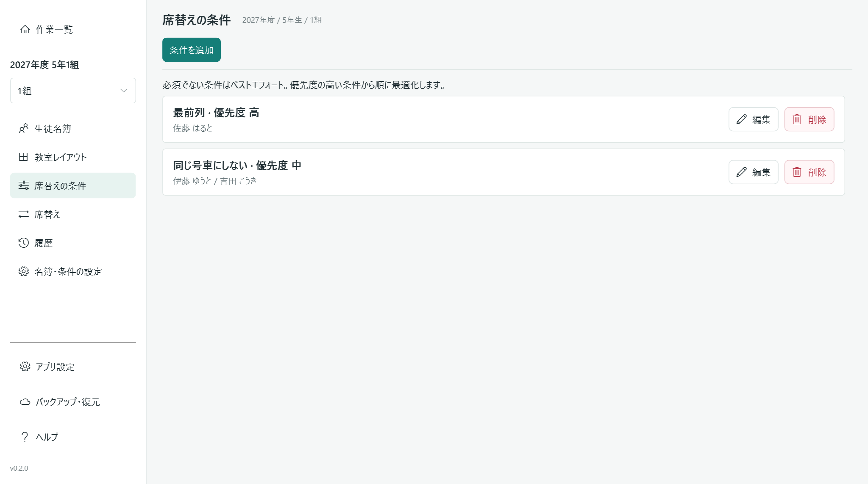Click the clock history icon for 履歴
This screenshot has width=868, height=484.
(23, 242)
